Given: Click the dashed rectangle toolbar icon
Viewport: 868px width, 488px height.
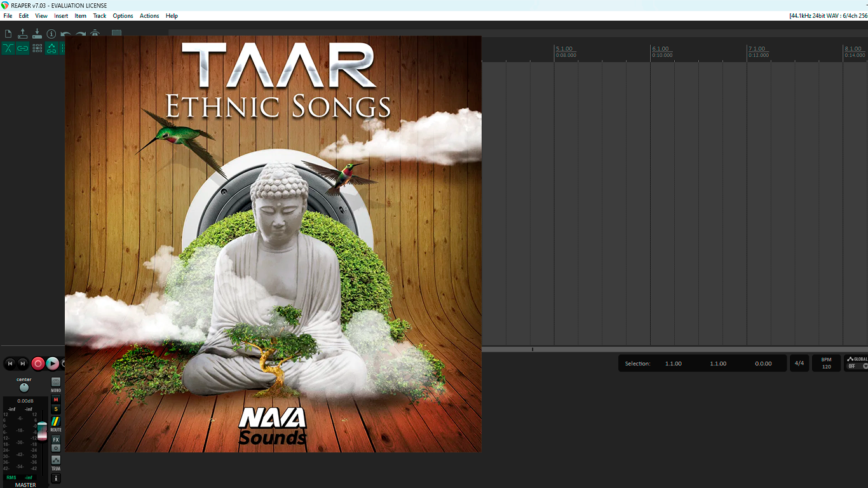Looking at the screenshot, I should (117, 34).
